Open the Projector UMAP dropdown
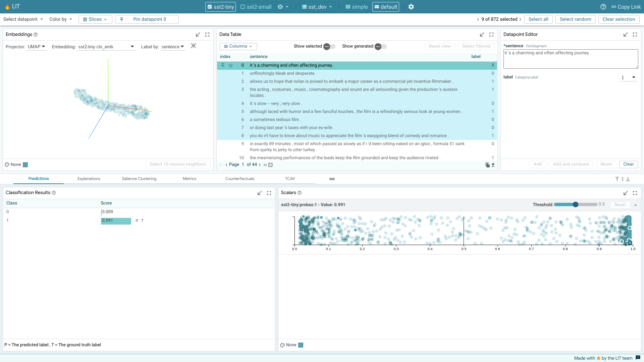The width and height of the screenshot is (644, 362). pyautogui.click(x=36, y=46)
